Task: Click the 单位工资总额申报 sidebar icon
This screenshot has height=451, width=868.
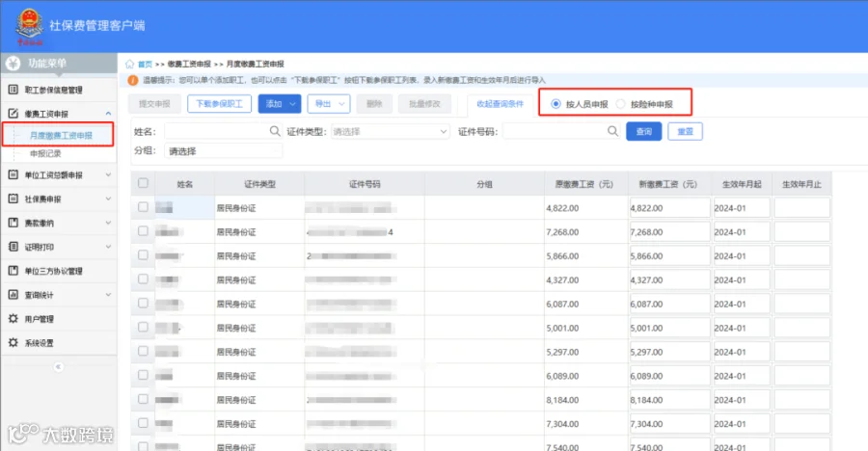Action: tap(14, 174)
